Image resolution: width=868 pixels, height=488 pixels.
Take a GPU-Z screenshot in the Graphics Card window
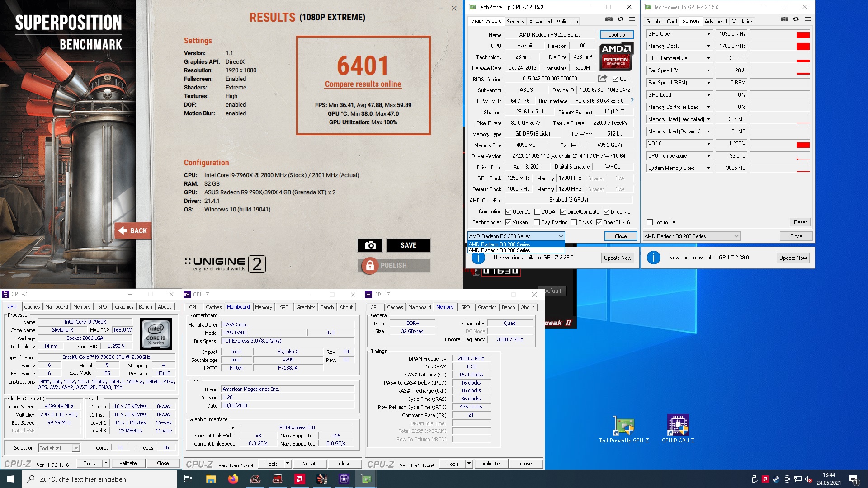point(609,19)
